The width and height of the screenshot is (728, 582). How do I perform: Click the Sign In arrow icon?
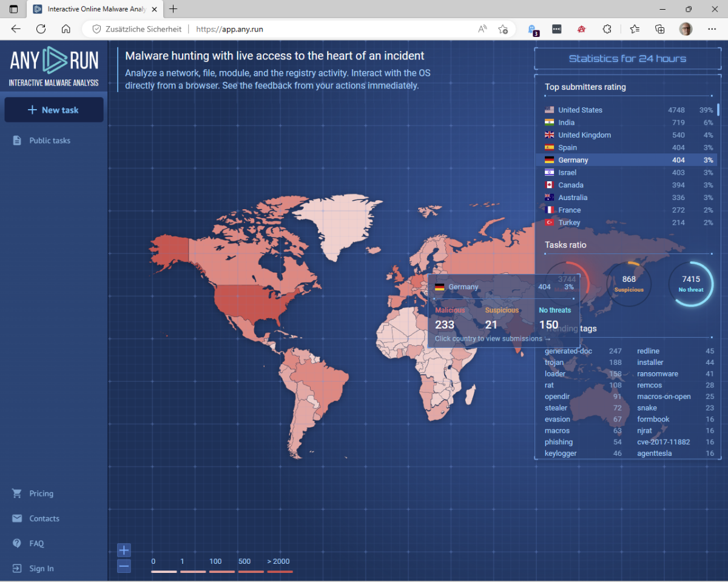coord(17,568)
